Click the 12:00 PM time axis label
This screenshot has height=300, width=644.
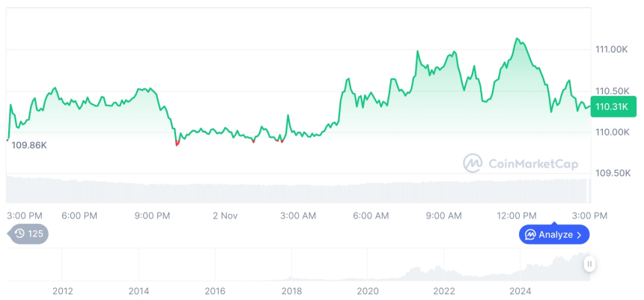pos(517,215)
